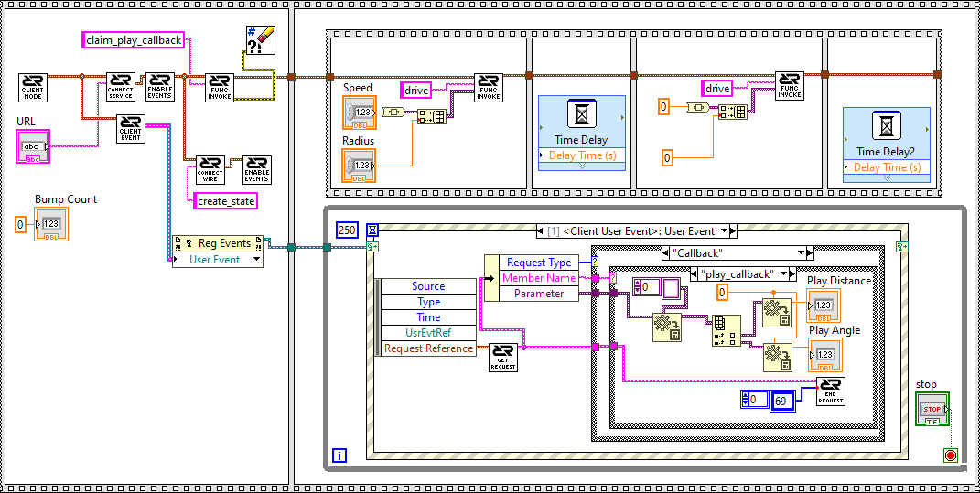This screenshot has width=980, height=493.
Task: Click the CONNECT SERVICE VI icon
Action: pos(120,88)
